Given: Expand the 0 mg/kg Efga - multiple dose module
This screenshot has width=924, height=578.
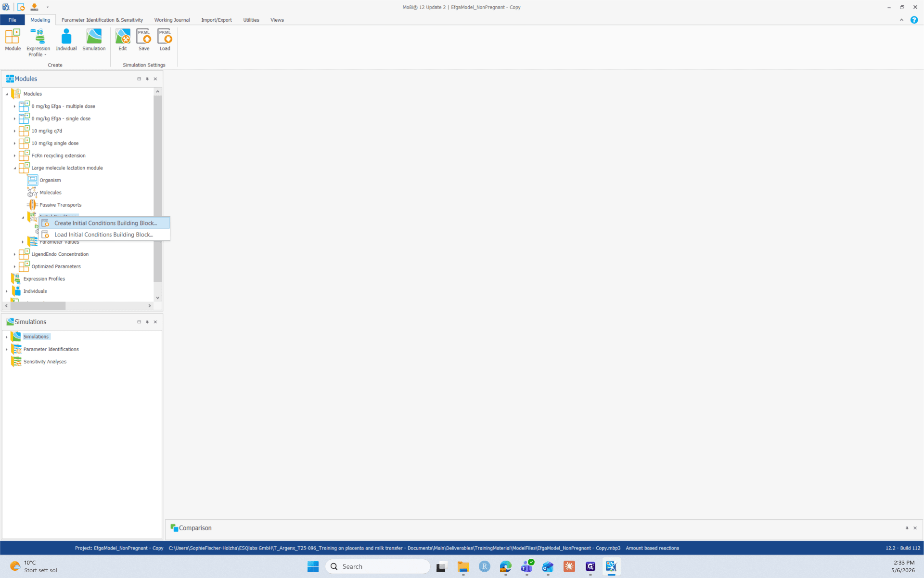Looking at the screenshot, I should click(x=14, y=106).
